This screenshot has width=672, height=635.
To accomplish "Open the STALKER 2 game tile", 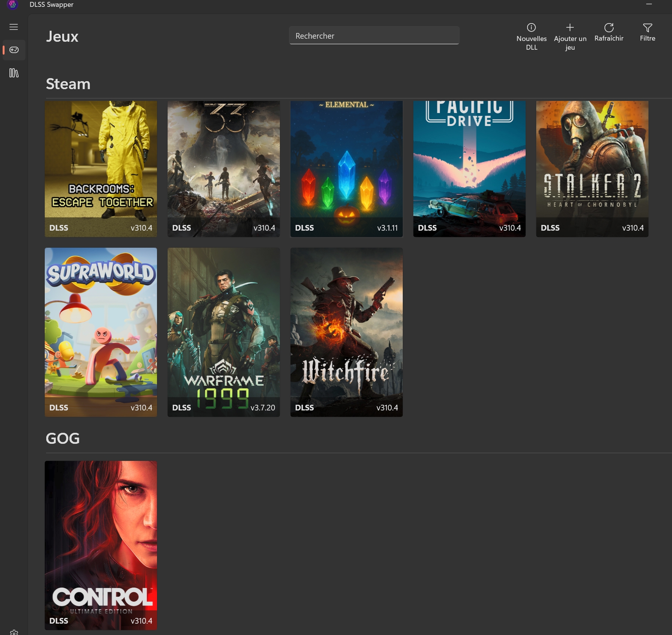I will click(592, 168).
